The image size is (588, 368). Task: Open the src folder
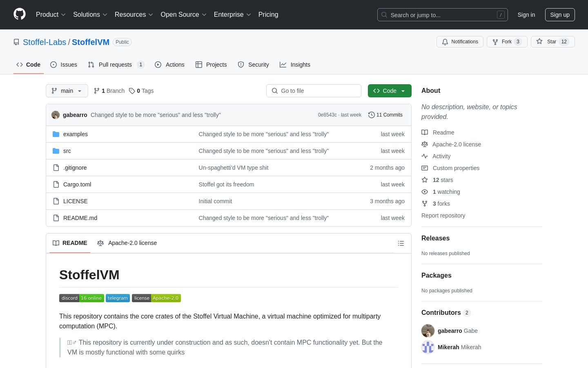tap(67, 151)
